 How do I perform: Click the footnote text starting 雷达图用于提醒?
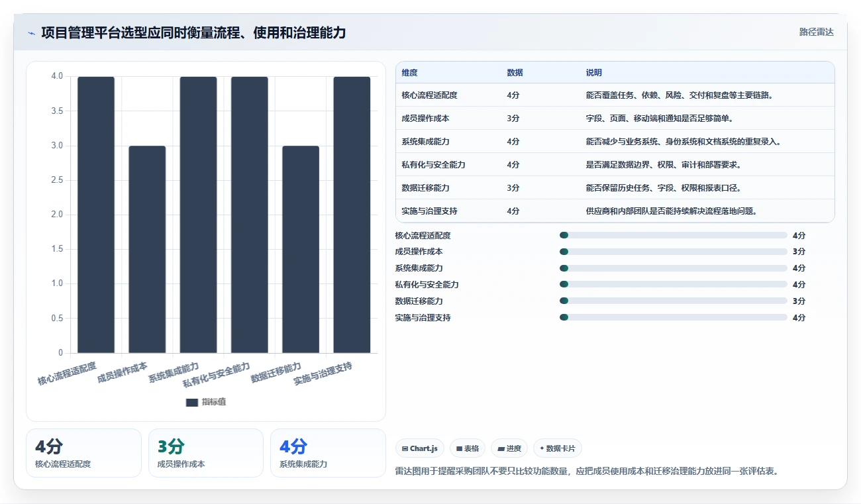(x=587, y=471)
